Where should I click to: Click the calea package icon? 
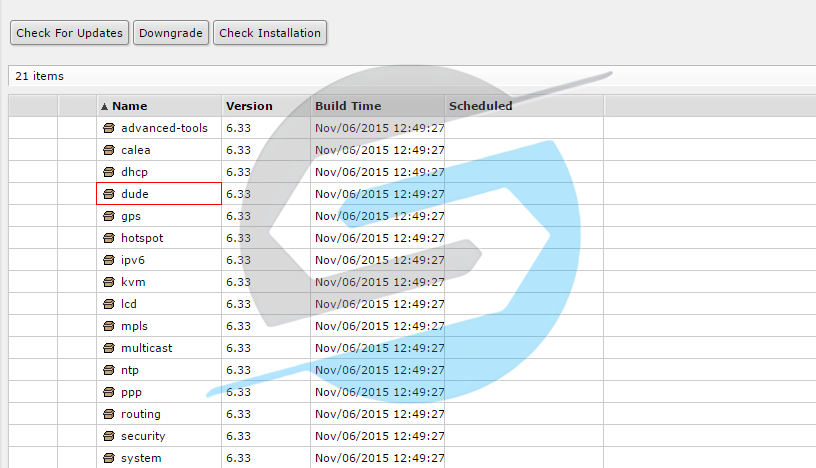[109, 150]
